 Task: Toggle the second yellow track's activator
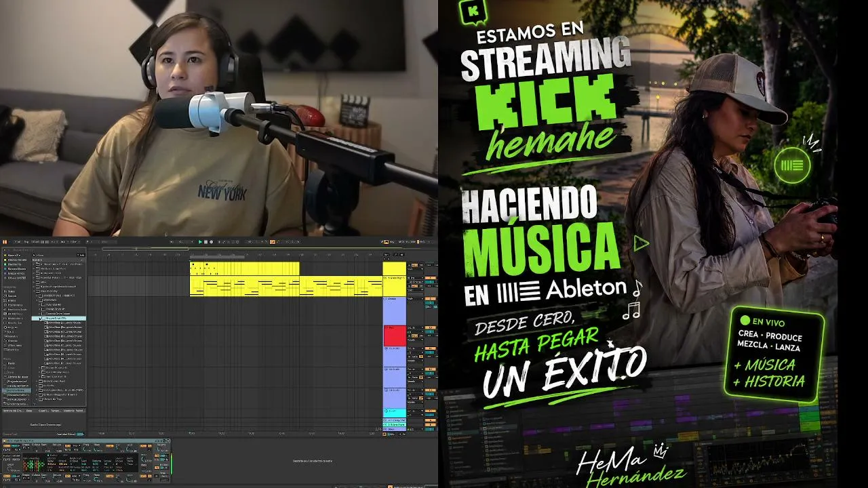point(430,278)
